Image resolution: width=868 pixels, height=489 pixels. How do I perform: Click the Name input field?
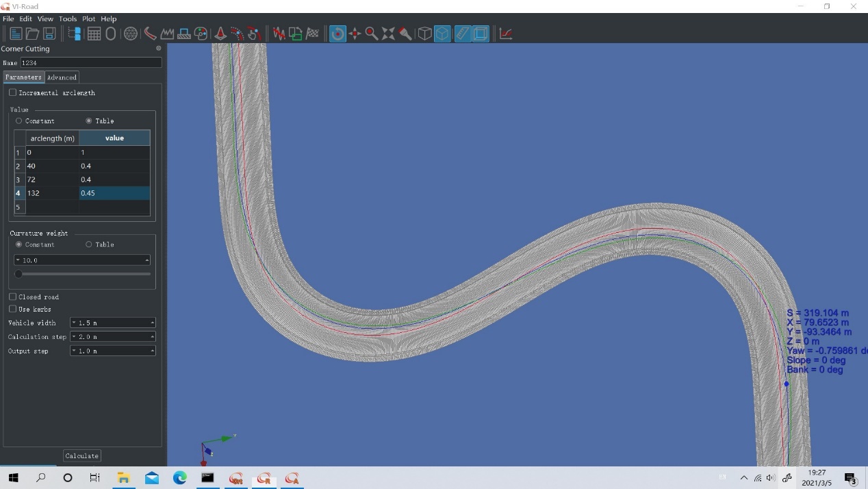[90, 62]
